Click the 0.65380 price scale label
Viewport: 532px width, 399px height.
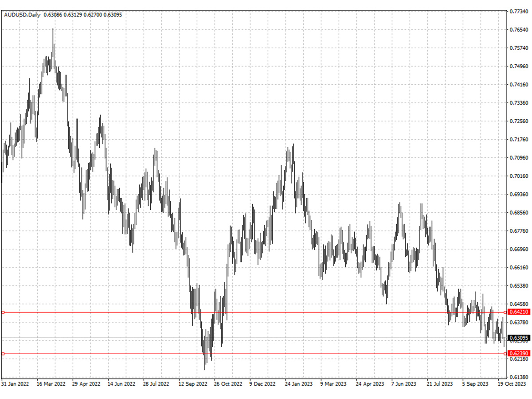tap(519, 286)
